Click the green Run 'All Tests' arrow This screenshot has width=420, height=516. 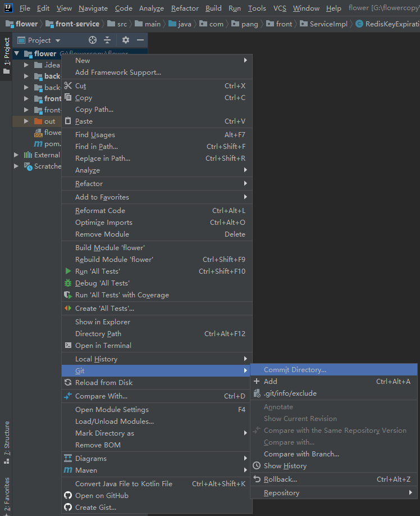tap(68, 271)
